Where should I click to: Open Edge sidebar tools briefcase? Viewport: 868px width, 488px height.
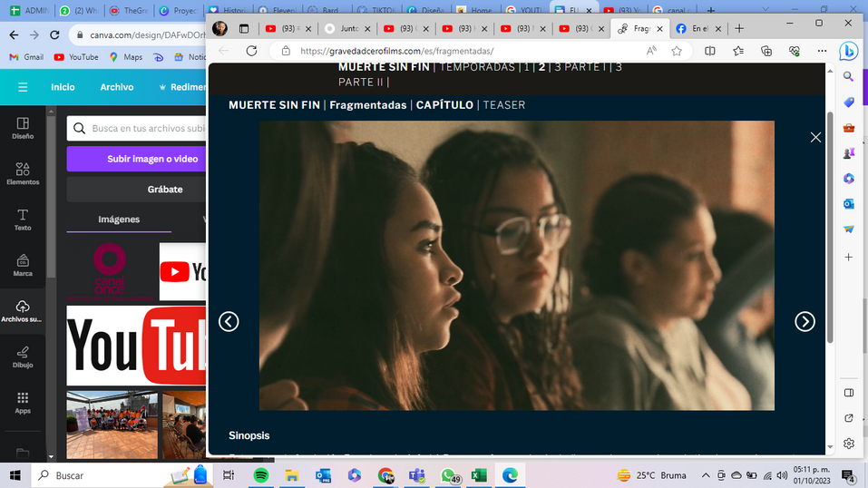pos(849,128)
